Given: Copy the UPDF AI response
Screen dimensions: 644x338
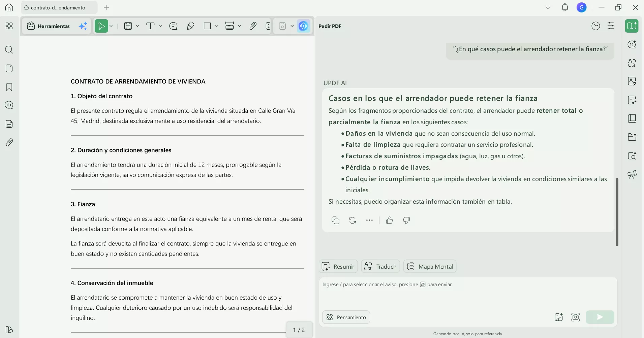Looking at the screenshot, I should [335, 220].
